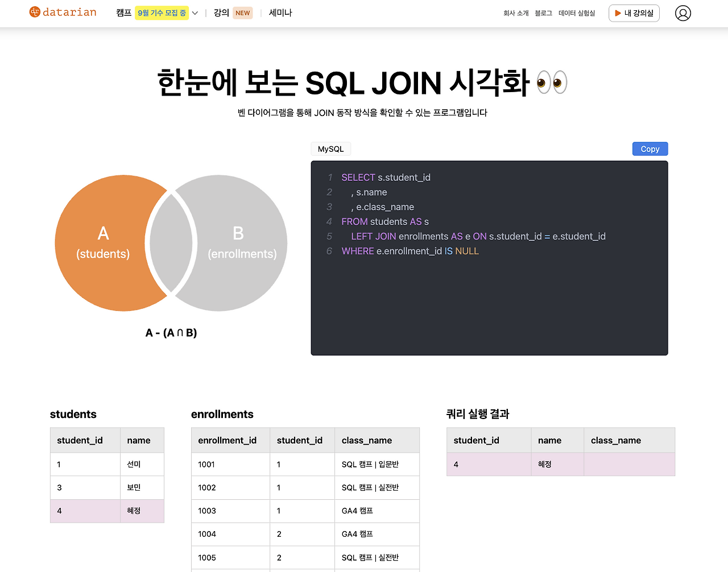Viewport: 728px width, 572px height.
Task: Click the 9월 기수 모집 중 badge
Action: pos(162,13)
